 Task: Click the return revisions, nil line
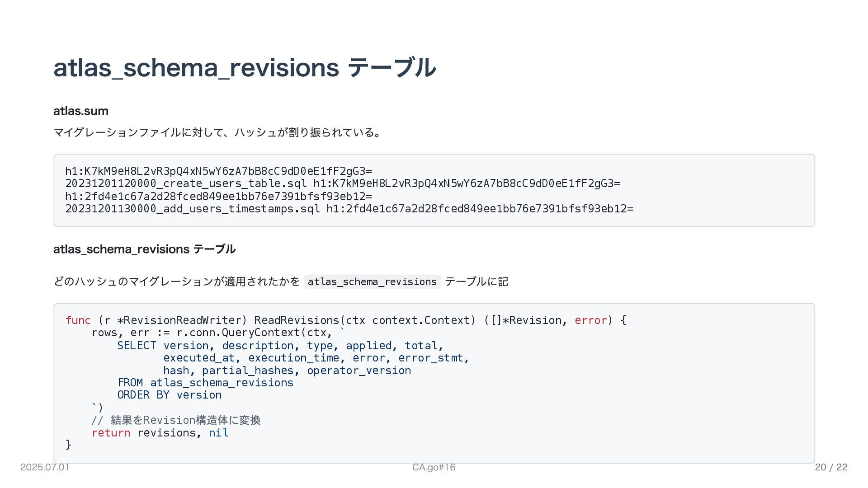160,433
